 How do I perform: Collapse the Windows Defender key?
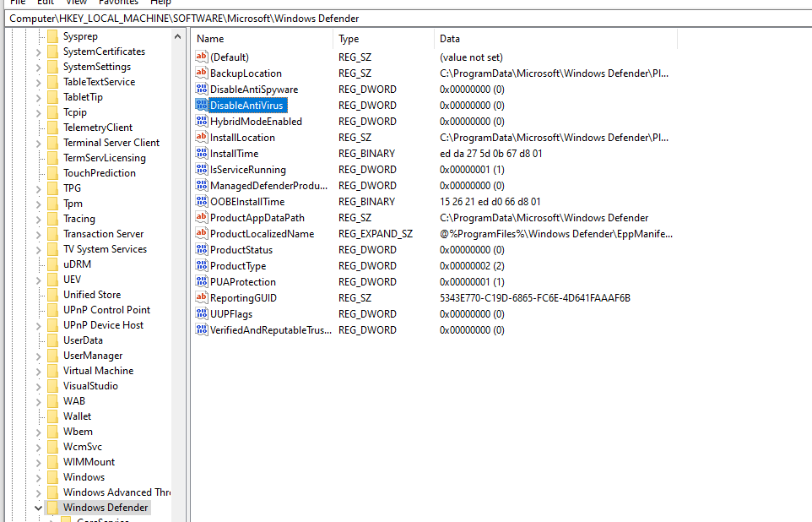[x=38, y=508]
